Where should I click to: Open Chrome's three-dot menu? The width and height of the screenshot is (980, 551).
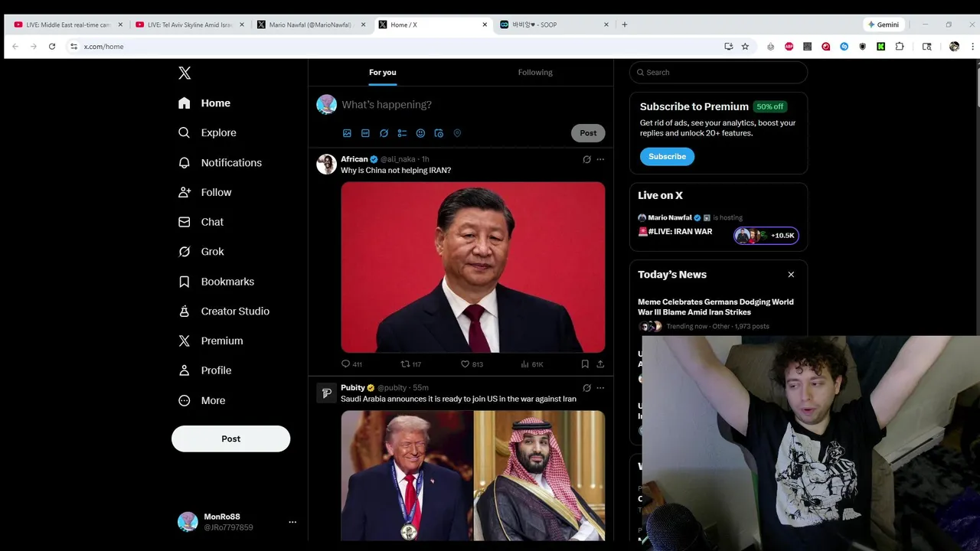972,47
